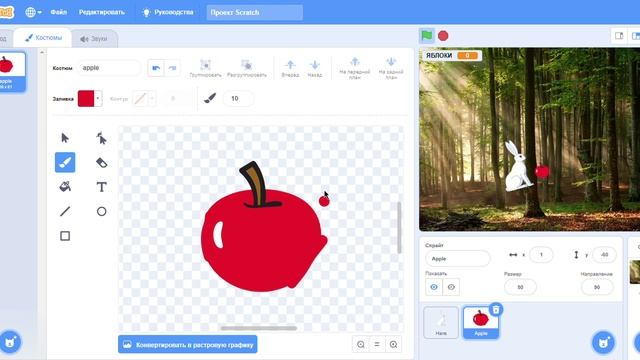Click the red fill color swatch

point(86,98)
